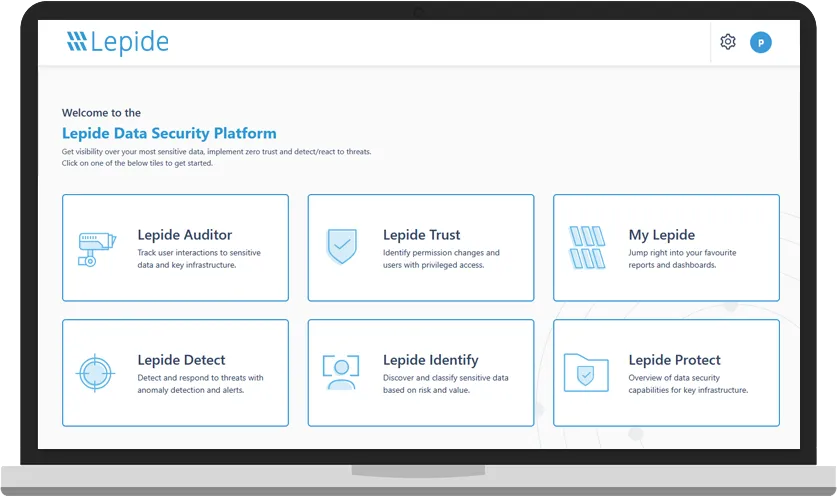Click the Lepide Identify person scan icon

click(x=341, y=372)
